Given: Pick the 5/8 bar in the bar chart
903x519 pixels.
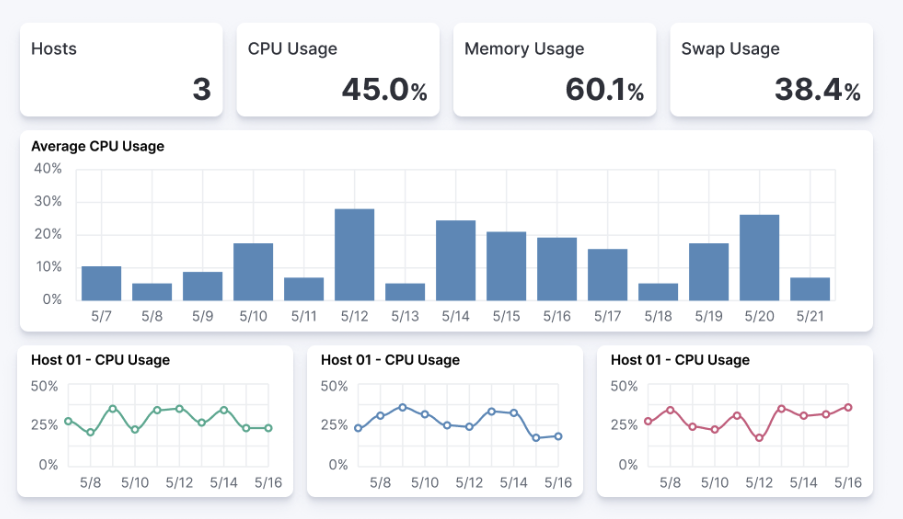Looking at the screenshot, I should tap(152, 291).
